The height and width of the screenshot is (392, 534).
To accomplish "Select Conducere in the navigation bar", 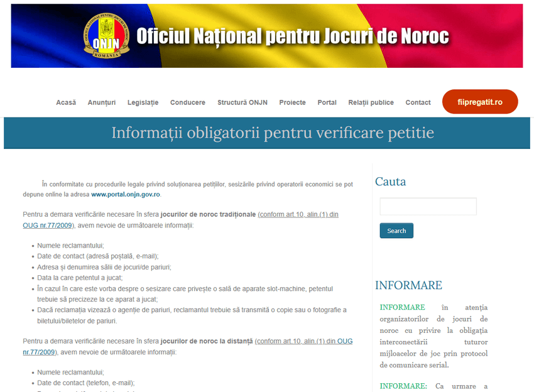I will coord(187,102).
